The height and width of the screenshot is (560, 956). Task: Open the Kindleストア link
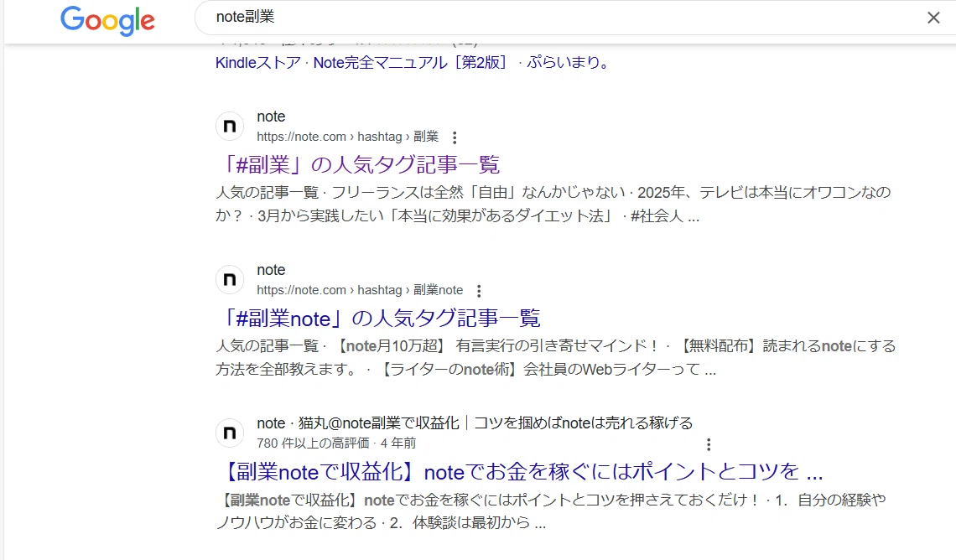258,62
